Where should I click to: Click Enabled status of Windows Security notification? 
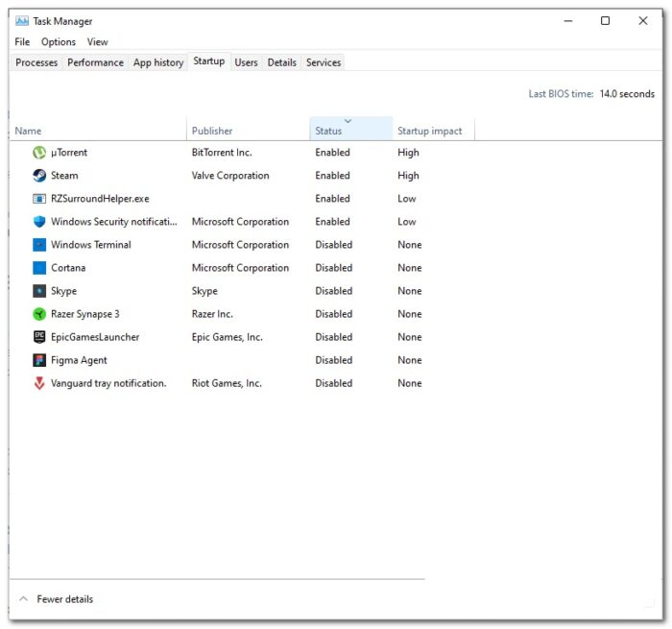click(332, 222)
